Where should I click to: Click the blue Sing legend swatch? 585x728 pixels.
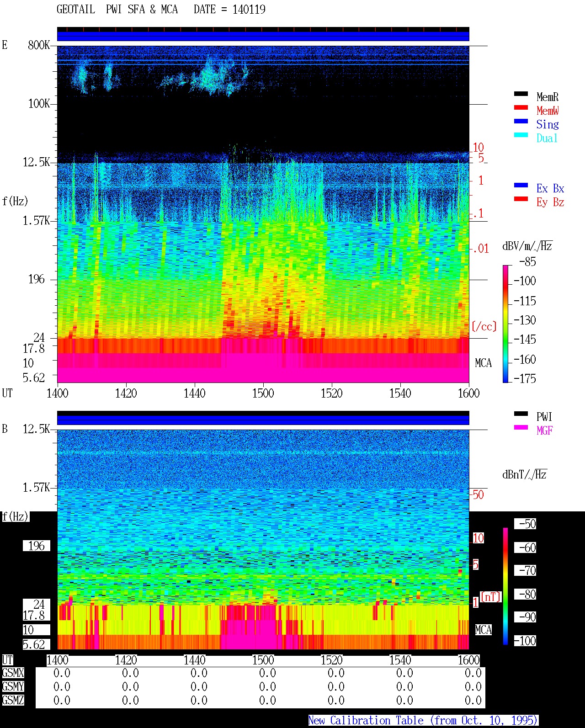click(521, 121)
